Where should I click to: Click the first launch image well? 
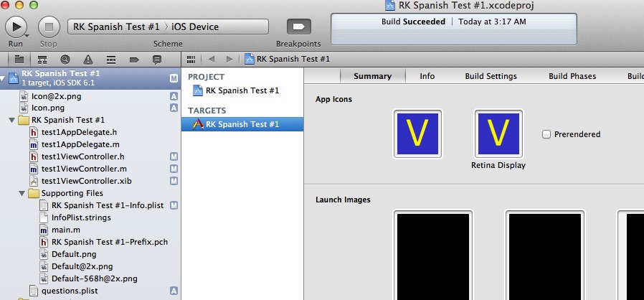[x=433, y=255]
